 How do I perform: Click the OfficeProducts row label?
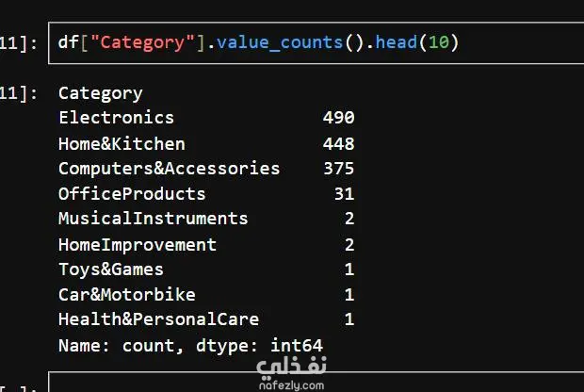click(x=132, y=194)
